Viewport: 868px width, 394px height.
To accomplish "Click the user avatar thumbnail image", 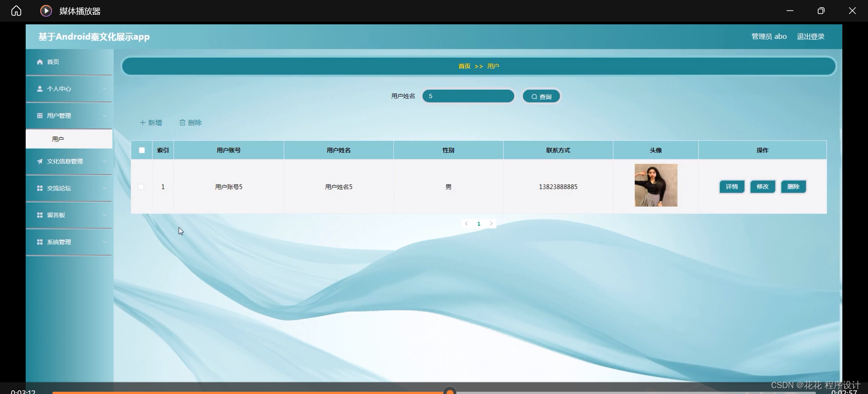I will [x=656, y=185].
